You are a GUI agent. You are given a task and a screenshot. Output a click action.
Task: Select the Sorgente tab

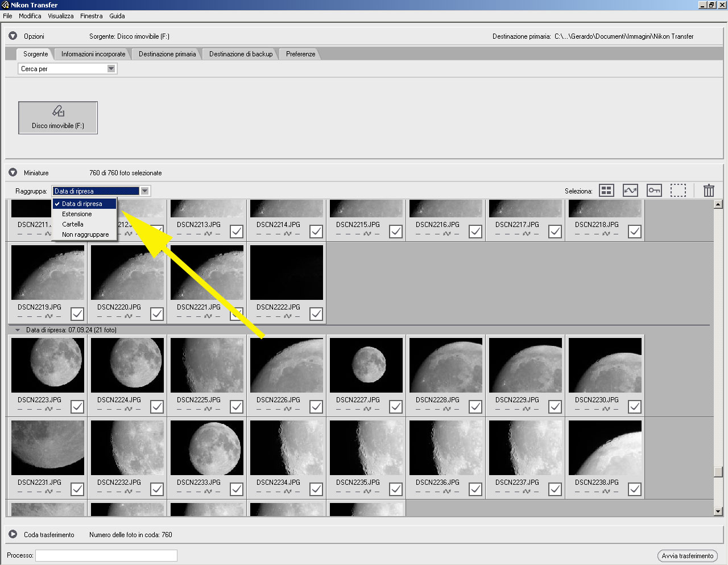[x=35, y=54]
